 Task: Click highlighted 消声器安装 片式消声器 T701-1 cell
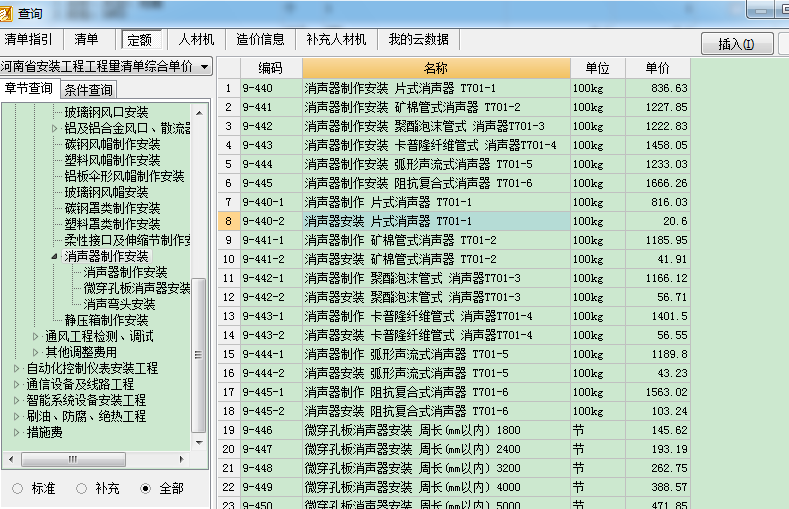pyautogui.click(x=436, y=221)
